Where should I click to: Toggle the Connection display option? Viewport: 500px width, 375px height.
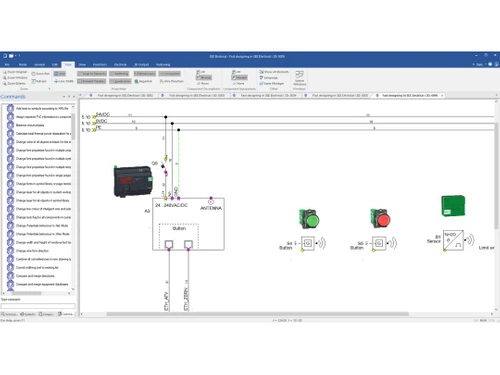pos(170,74)
